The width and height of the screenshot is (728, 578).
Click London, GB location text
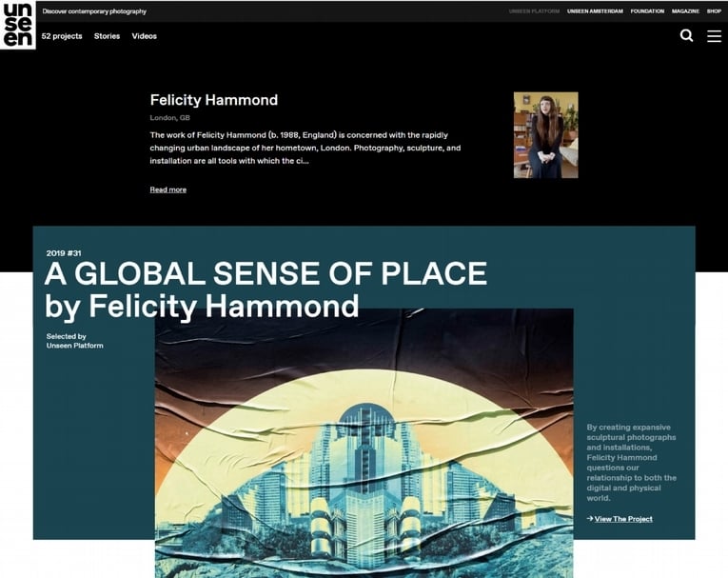point(170,118)
